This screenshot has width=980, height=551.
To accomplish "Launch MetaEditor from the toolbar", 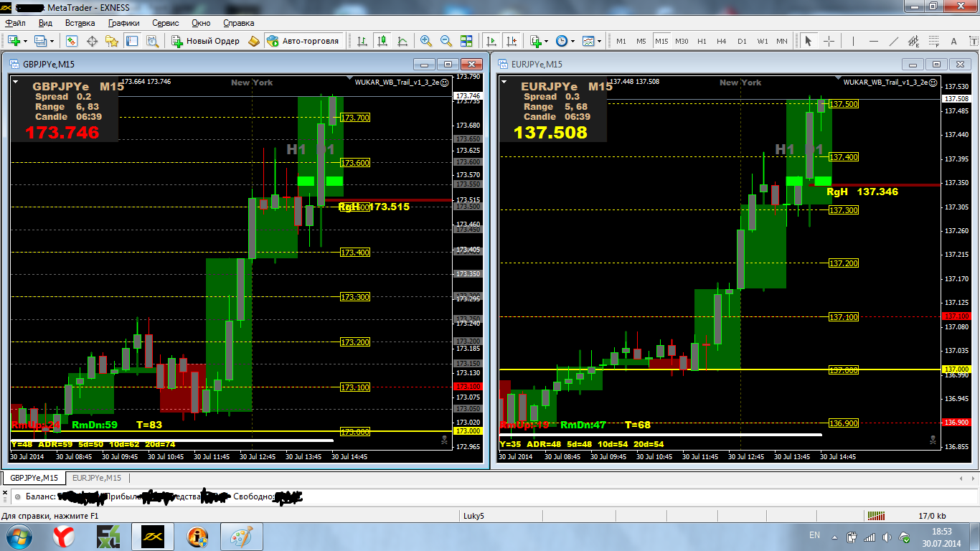I will click(254, 41).
